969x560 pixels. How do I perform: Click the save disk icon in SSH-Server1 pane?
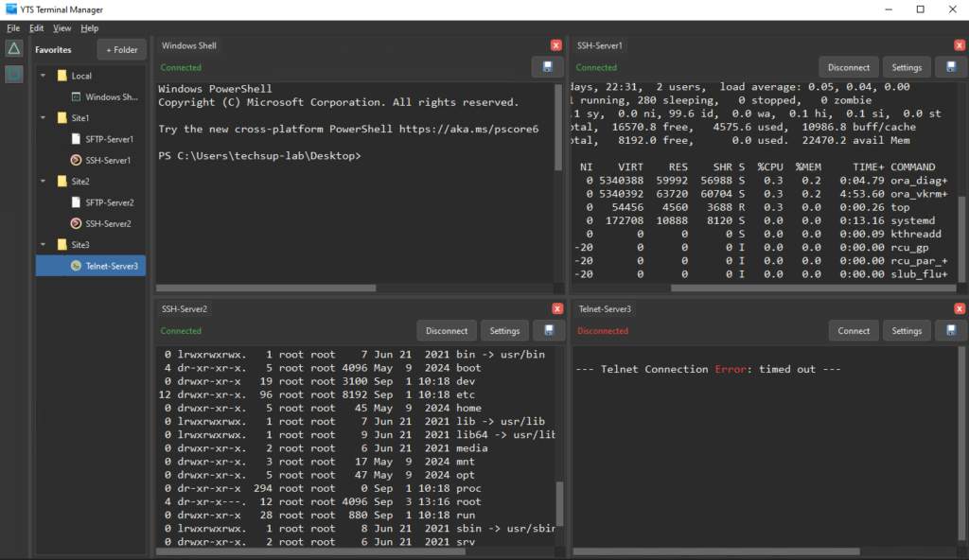point(950,67)
